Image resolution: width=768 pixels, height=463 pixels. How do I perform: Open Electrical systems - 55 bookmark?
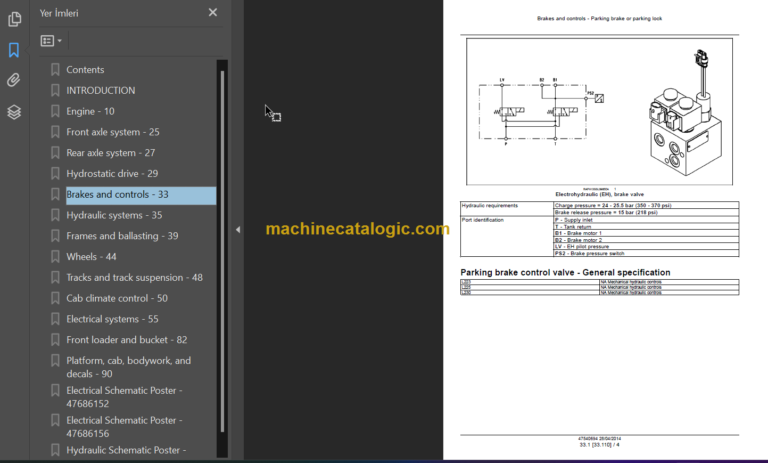pos(112,319)
